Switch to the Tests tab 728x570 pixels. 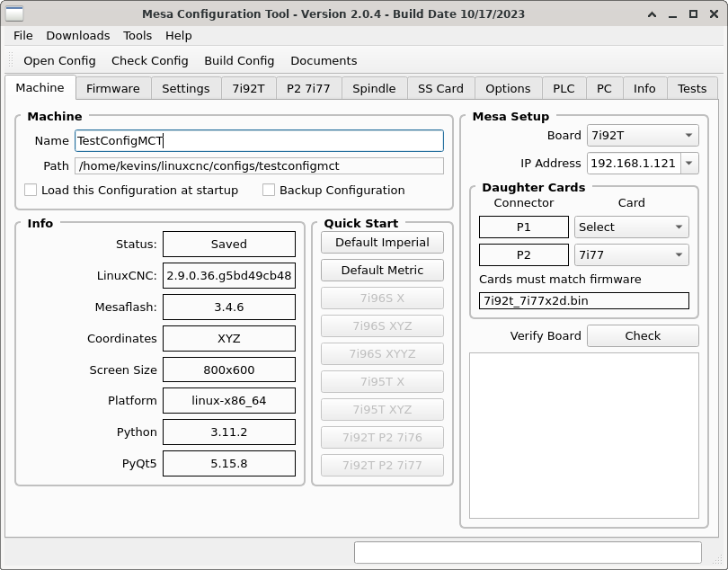point(692,88)
